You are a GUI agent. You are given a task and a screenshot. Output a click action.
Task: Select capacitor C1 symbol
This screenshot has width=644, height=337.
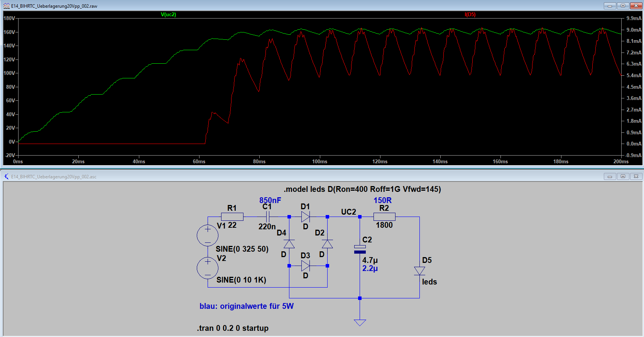tap(267, 217)
